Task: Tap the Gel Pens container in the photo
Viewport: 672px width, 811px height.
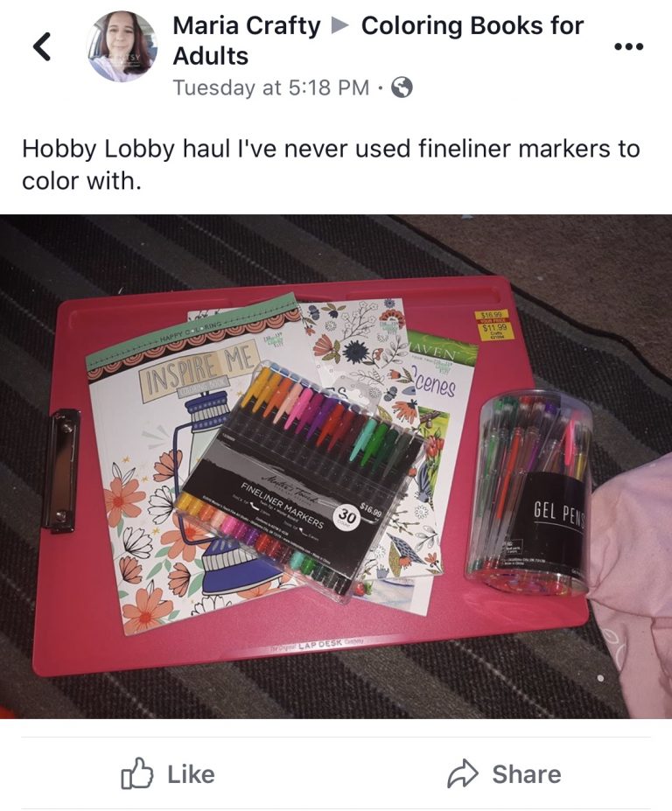Action: tap(531, 493)
